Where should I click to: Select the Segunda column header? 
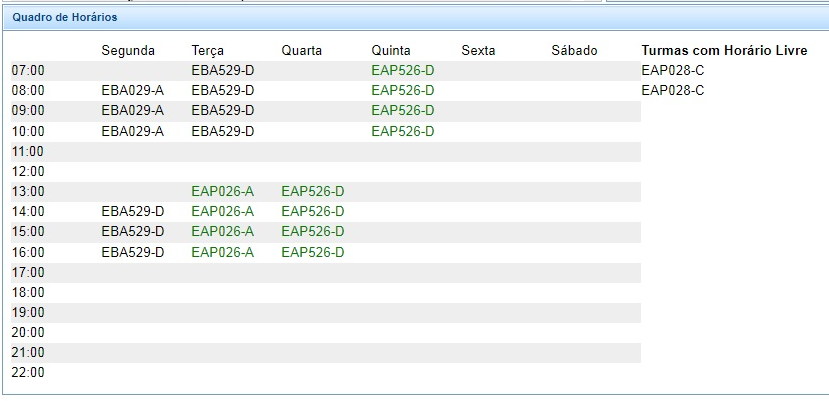(x=128, y=50)
